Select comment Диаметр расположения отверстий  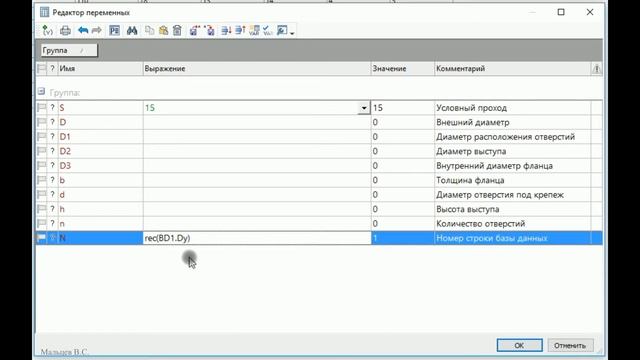505,137
